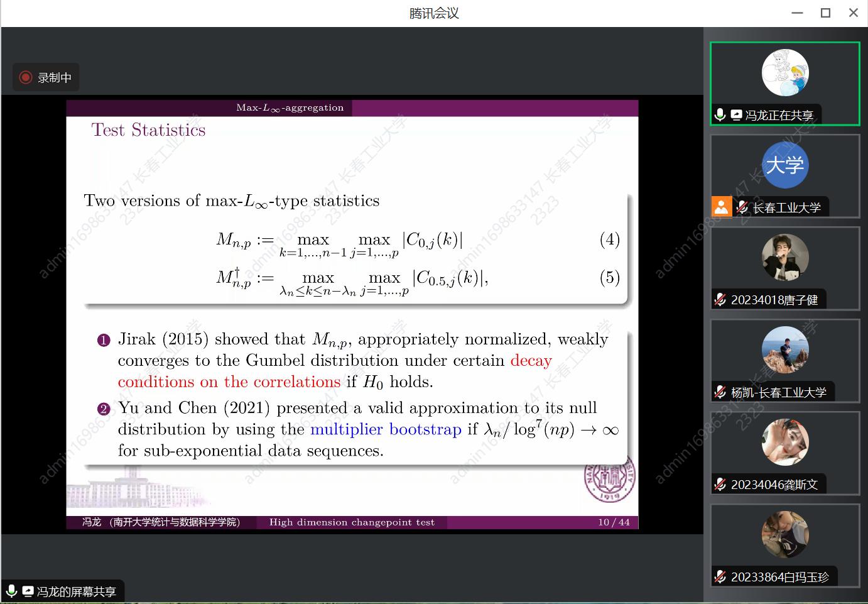The image size is (868, 604).
Task: Click the orange host badge on 长春工业大学
Action: 721,207
